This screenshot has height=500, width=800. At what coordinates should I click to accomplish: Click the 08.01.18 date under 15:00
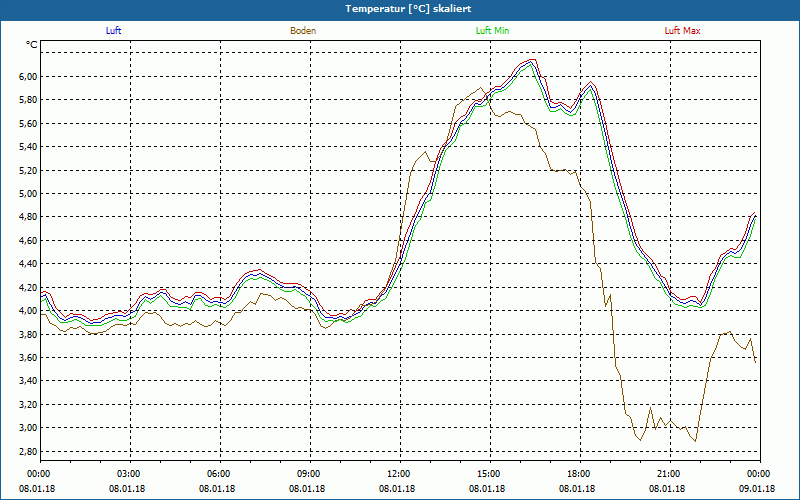[487, 489]
